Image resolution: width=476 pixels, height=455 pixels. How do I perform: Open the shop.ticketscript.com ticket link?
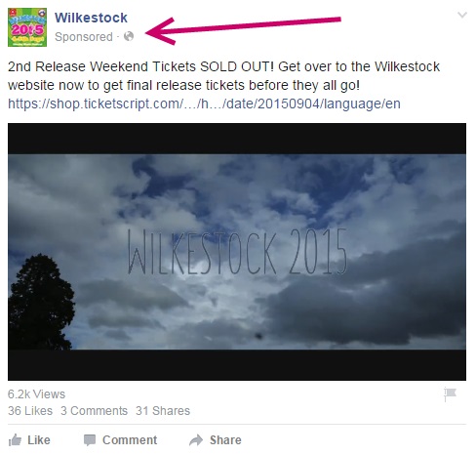point(204,103)
